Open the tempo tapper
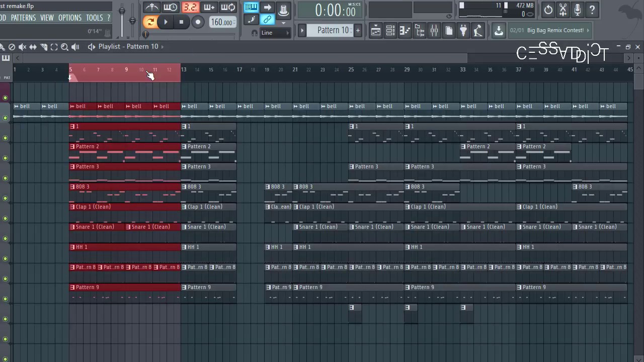 tap(478, 31)
